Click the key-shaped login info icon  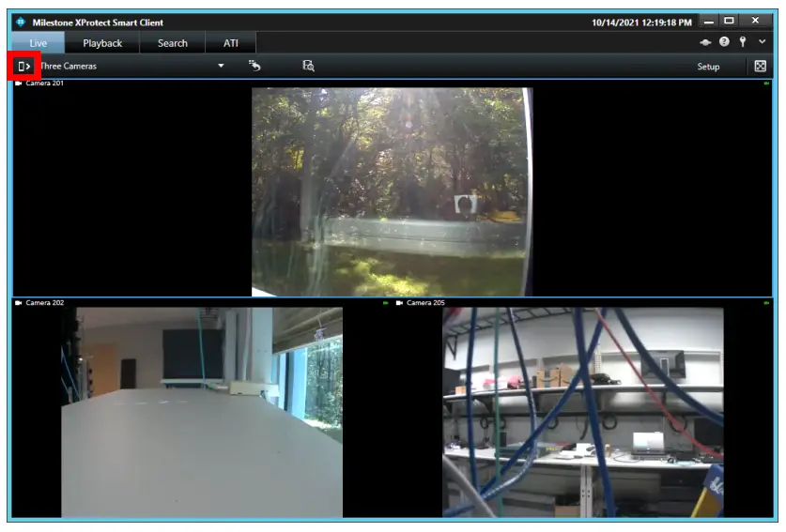[743, 41]
